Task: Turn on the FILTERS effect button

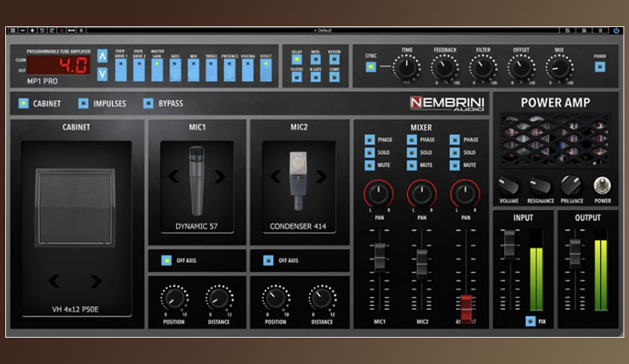Action: (296, 77)
